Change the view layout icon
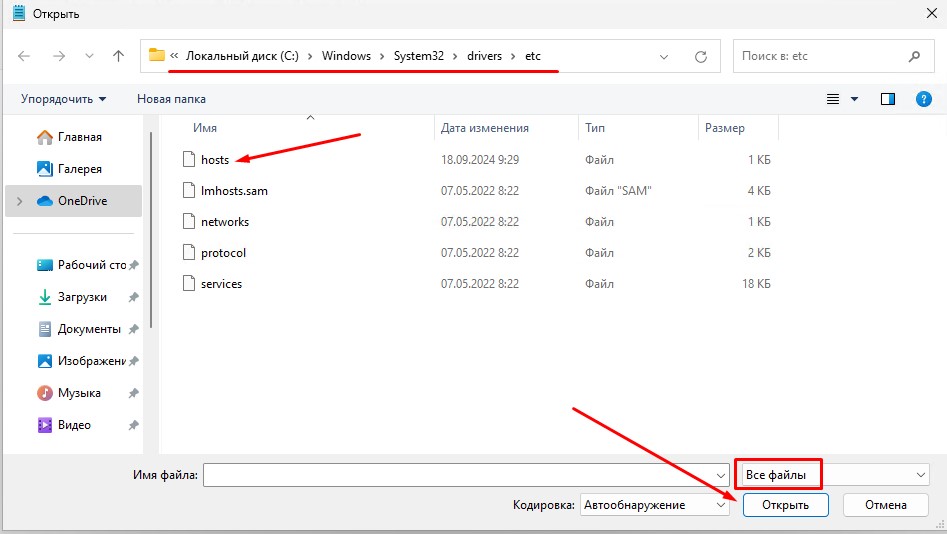Viewport: 947px width, 534px height. 833,99
